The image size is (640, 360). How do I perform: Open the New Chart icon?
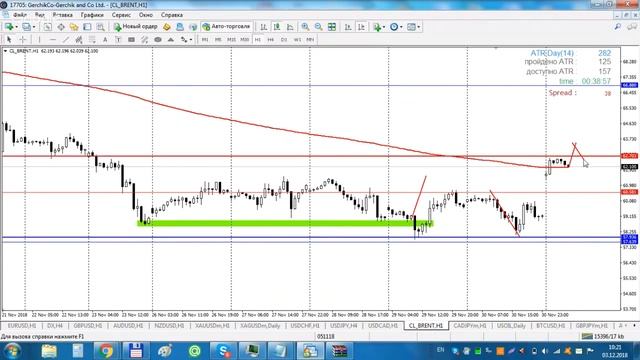click(9, 27)
